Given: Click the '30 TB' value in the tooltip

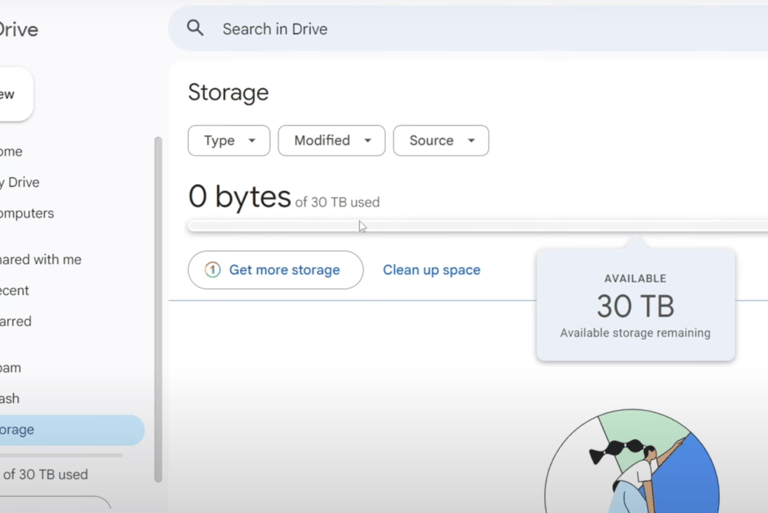Looking at the screenshot, I should point(635,306).
